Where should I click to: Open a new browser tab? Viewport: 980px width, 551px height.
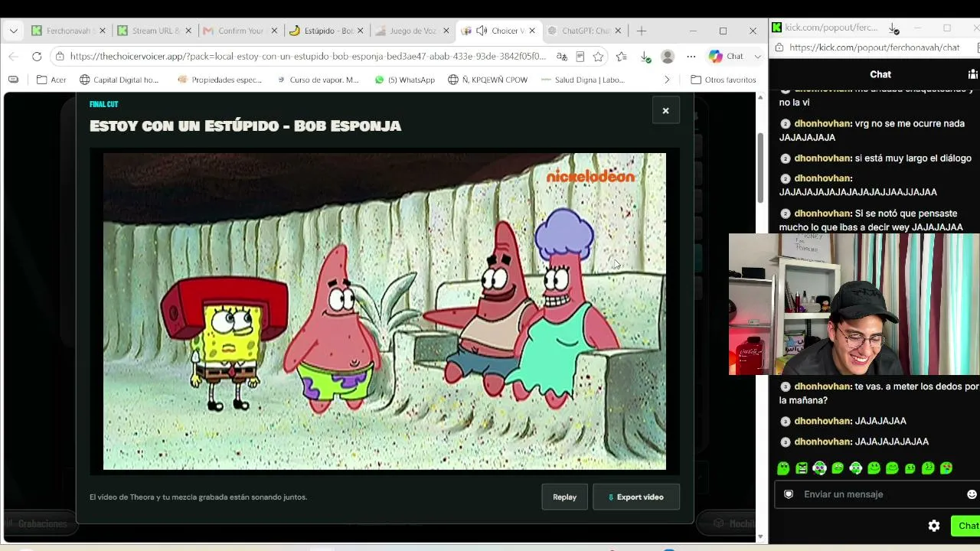point(642,31)
